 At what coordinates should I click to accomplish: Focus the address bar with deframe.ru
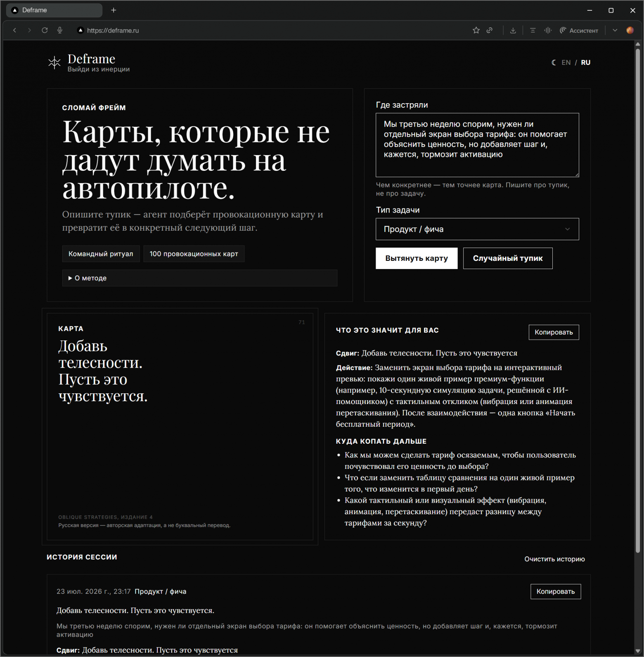click(112, 30)
